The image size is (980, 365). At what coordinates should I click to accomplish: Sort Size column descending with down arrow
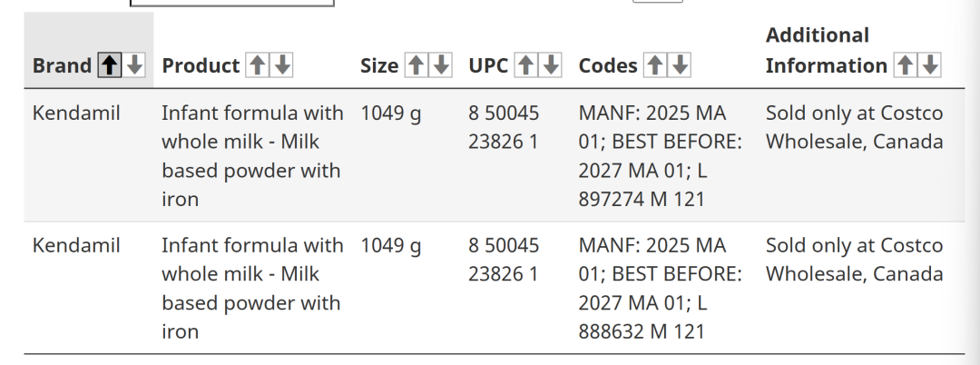point(441,65)
